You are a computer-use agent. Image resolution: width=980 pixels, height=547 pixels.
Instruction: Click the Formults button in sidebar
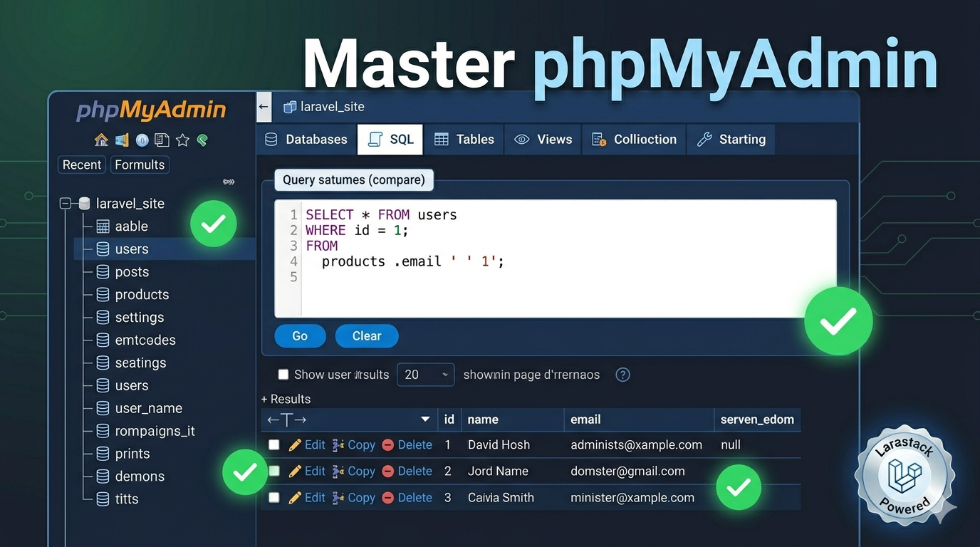point(140,165)
